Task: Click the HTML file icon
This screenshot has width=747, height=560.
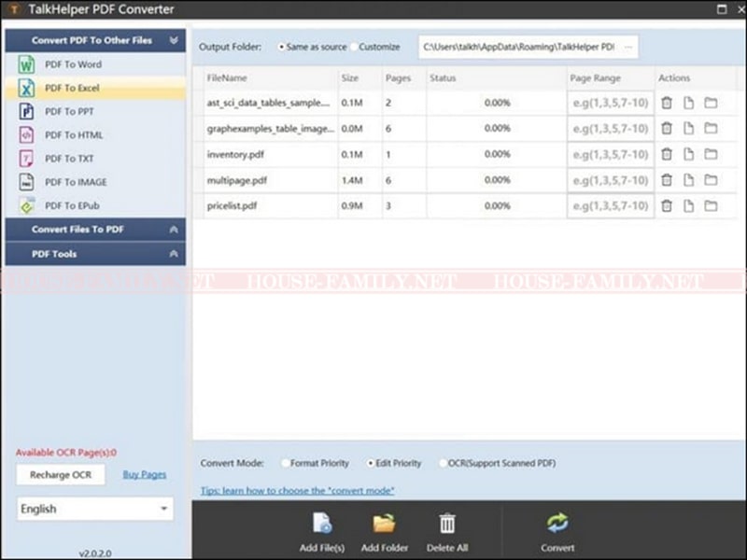Action: pos(26,134)
